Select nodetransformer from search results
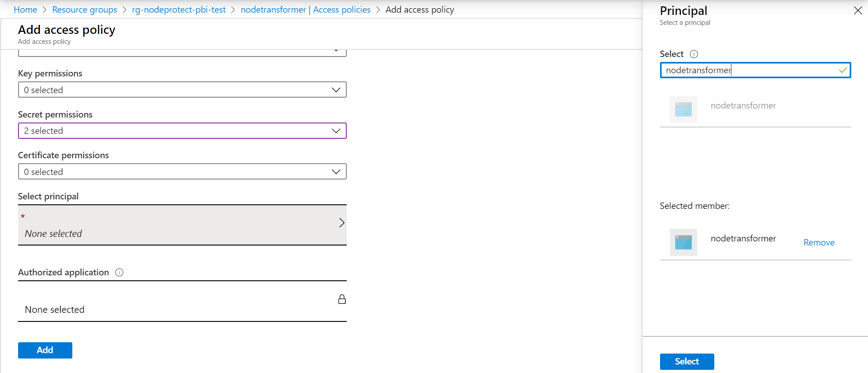This screenshot has height=373, width=868. (x=755, y=109)
